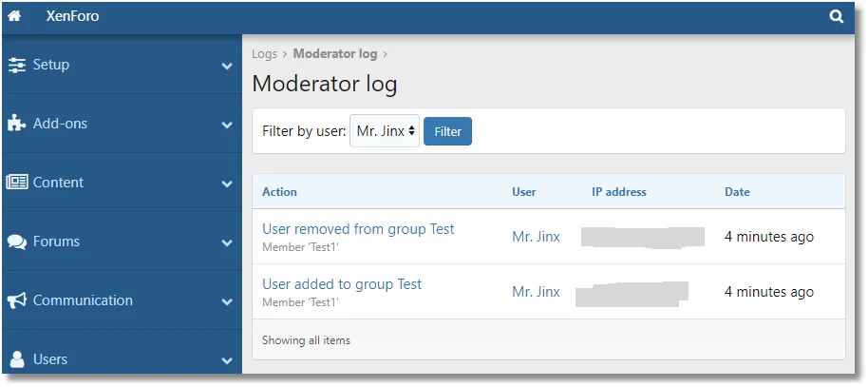Open the Content sidebar menu
Image resolution: width=868 pixels, height=387 pixels.
click(59, 183)
